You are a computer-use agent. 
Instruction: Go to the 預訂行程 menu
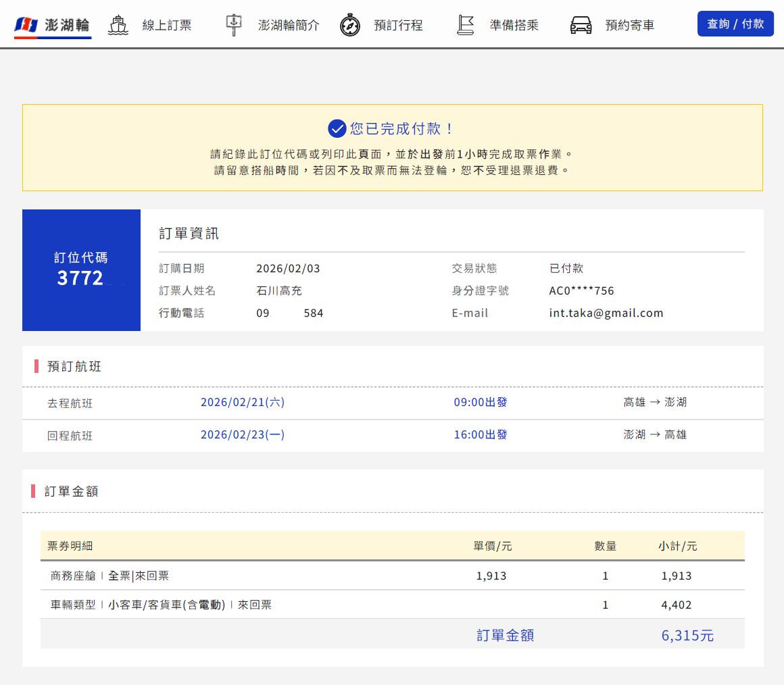[x=398, y=26]
